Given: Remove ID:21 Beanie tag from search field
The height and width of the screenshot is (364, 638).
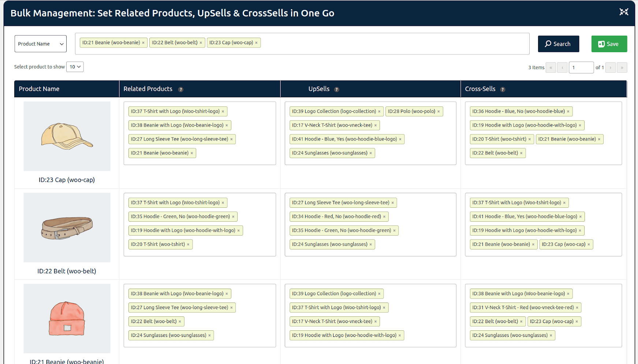Looking at the screenshot, I should 143,43.
